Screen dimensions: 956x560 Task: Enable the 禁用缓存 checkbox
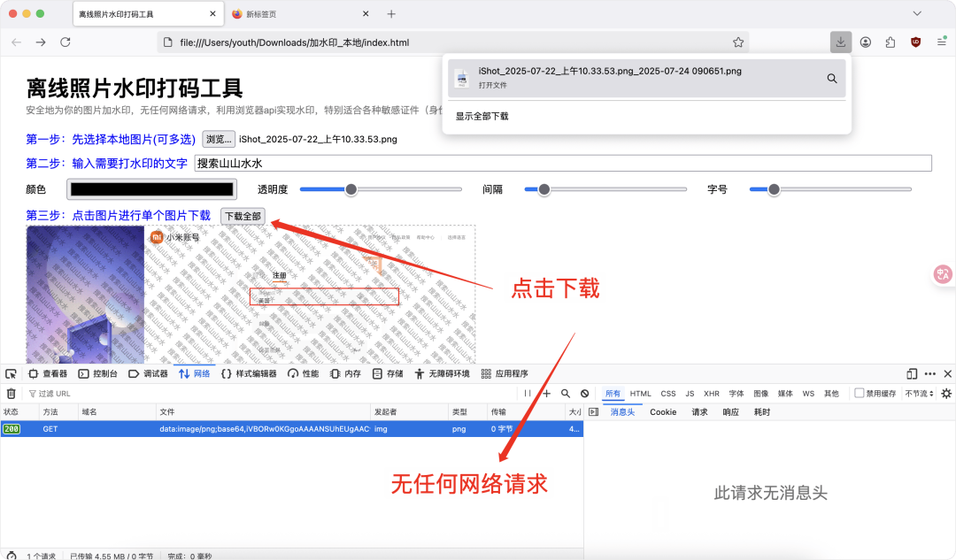point(858,393)
